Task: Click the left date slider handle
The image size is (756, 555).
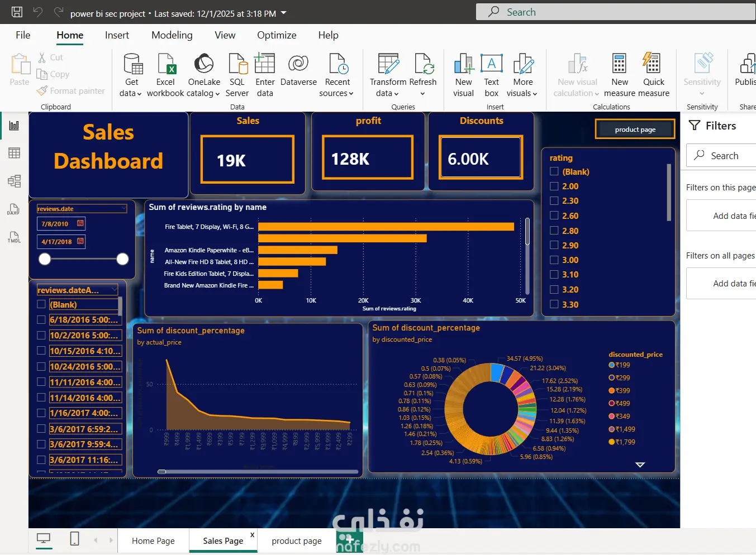Action: click(x=45, y=259)
